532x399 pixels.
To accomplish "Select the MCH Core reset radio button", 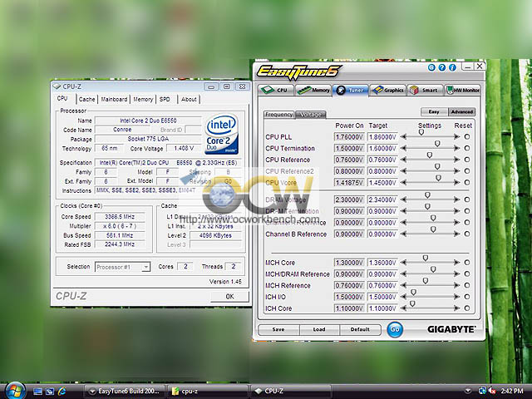I will (x=467, y=263).
